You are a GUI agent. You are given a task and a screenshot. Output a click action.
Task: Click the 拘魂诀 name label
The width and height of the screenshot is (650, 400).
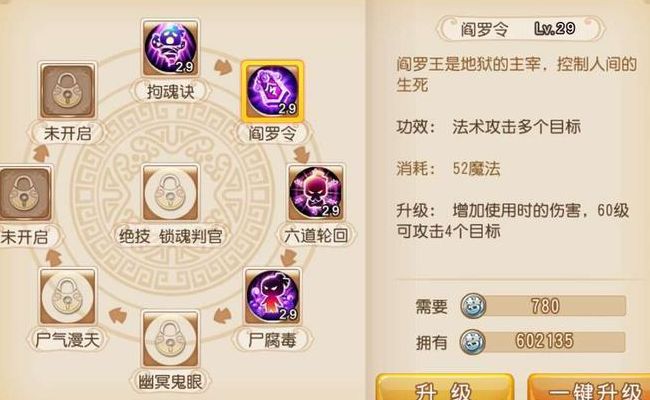(170, 92)
